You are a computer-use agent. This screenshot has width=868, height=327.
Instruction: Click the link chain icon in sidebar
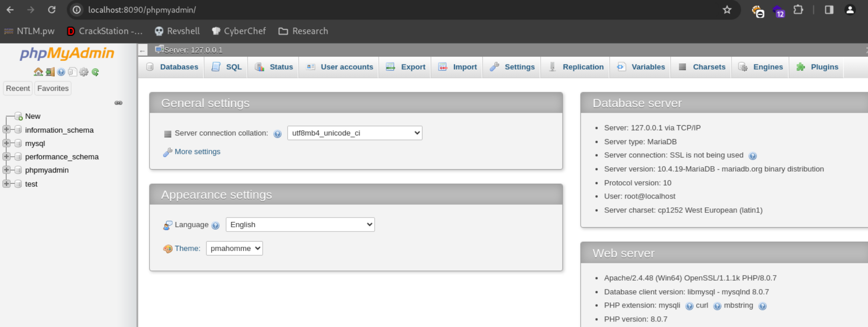(x=118, y=103)
